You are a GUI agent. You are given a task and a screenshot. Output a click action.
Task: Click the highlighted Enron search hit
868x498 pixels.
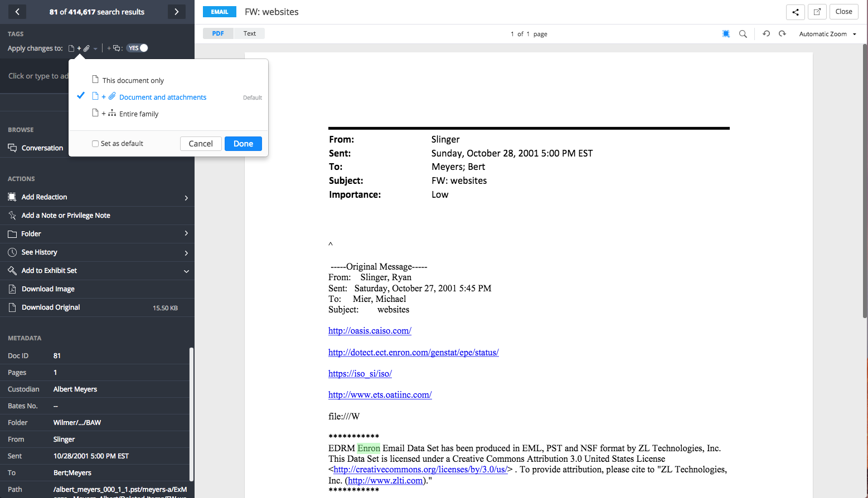[x=368, y=448]
